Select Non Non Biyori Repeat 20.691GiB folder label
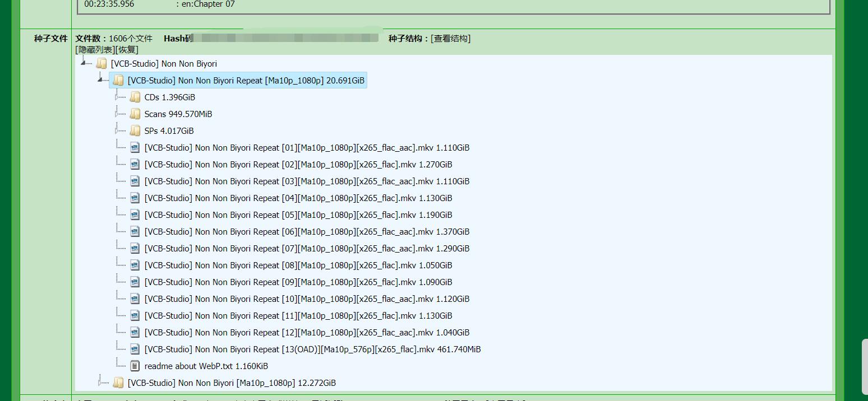Screen dimensions: 868x401 coord(246,81)
